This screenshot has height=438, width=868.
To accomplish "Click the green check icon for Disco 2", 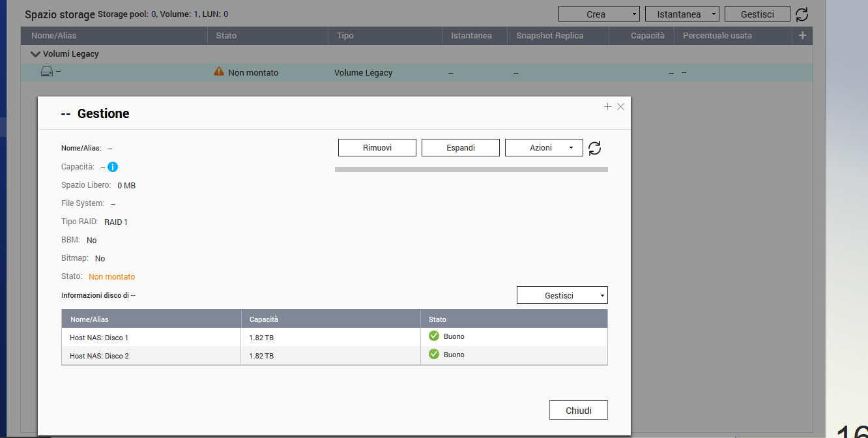I will (434, 355).
